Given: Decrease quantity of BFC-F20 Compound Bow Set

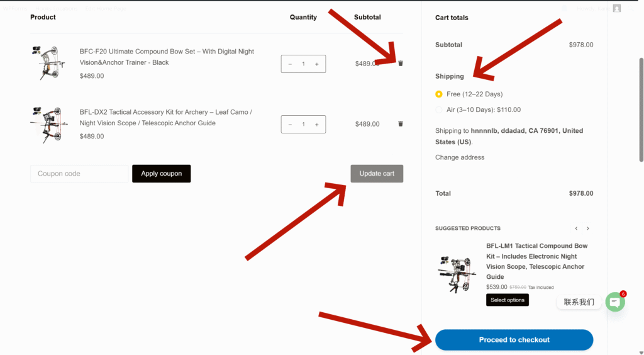Looking at the screenshot, I should tap(290, 64).
